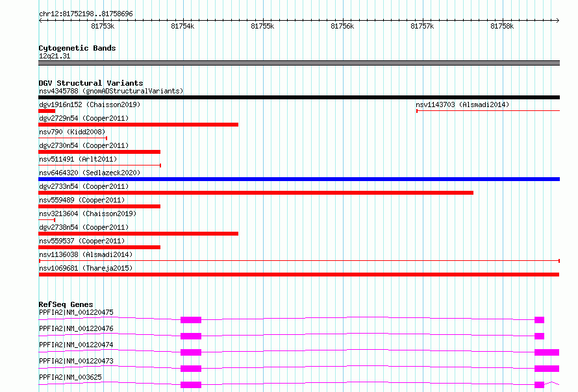578x392 pixels.
Task: Click the NM_001220475 exon near 81754k
Action: click(191, 320)
